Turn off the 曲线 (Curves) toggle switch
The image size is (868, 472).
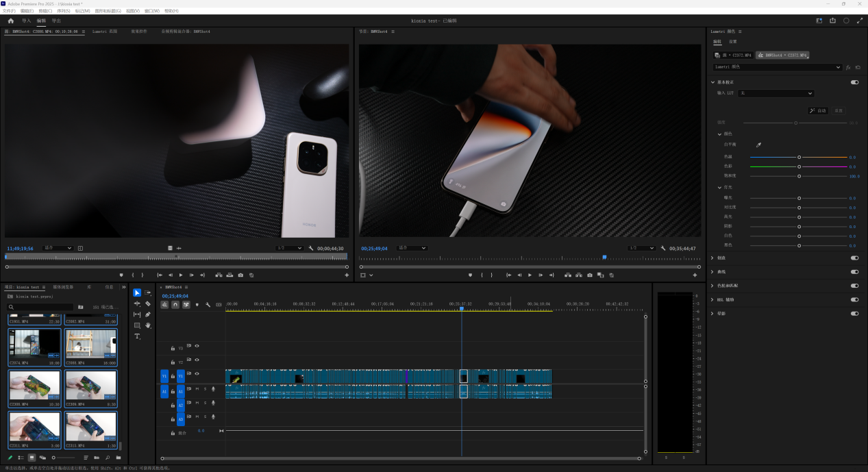(854, 272)
